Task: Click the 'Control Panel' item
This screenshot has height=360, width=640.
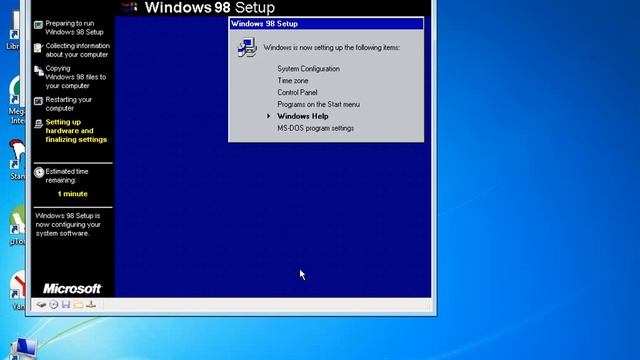Action: pos(298,92)
